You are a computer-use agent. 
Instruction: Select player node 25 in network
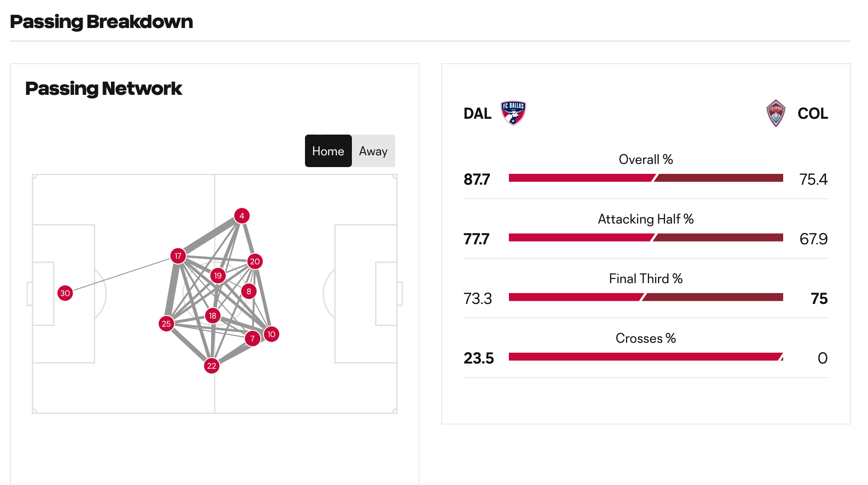(x=166, y=324)
